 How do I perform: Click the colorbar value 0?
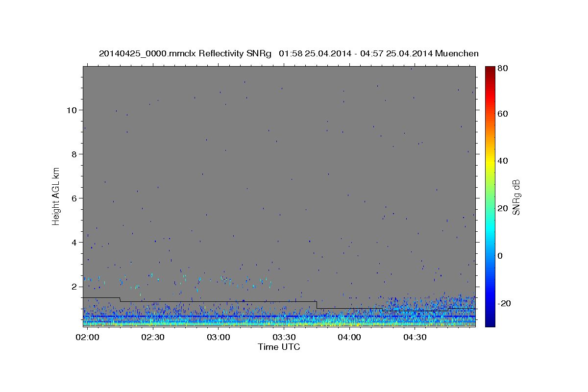(x=501, y=256)
